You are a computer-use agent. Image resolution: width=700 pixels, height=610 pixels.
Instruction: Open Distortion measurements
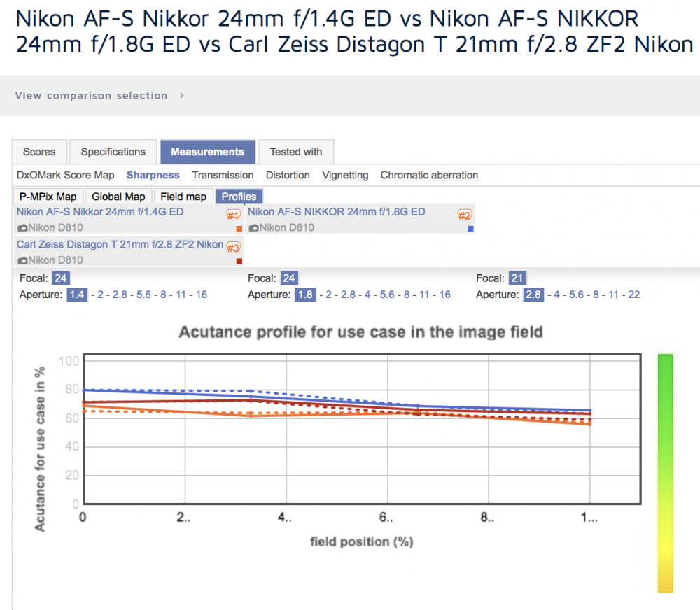coord(288,176)
